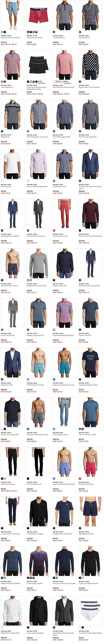Select the polka dot swatch under Big Dot Merino Sweater

[x=80, y=82]
